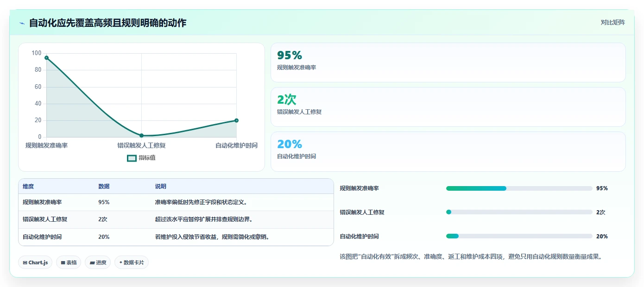
Task: Click the 95% value beside the progress bar
Action: (602, 188)
